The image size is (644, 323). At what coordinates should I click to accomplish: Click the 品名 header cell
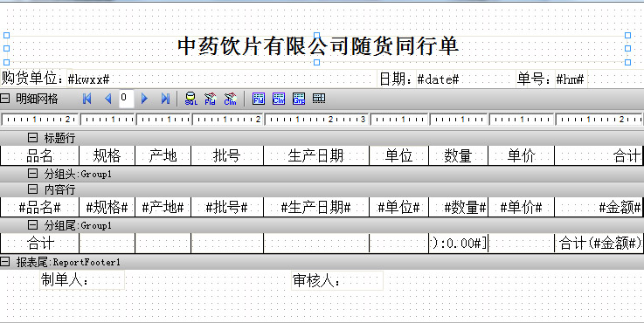(40, 155)
